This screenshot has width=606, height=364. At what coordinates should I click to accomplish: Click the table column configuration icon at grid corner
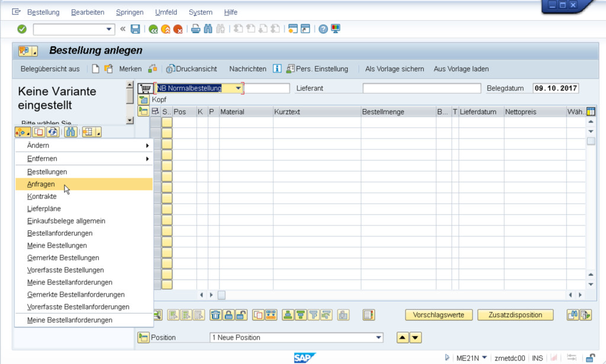tap(591, 112)
